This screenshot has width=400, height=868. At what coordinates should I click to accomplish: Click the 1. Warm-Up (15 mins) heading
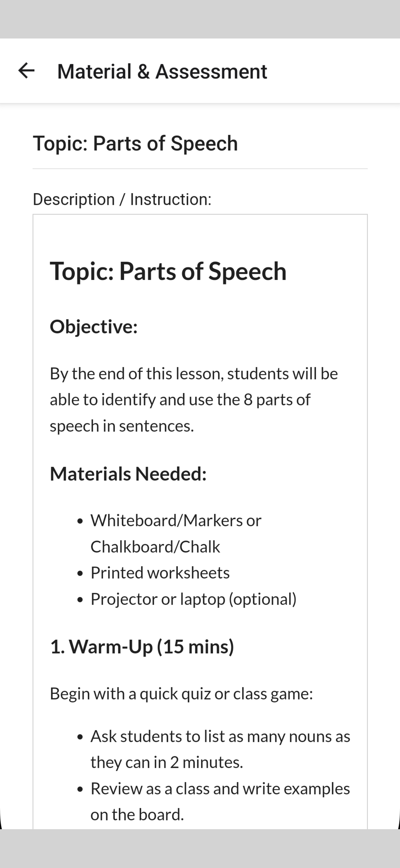pyautogui.click(x=142, y=647)
